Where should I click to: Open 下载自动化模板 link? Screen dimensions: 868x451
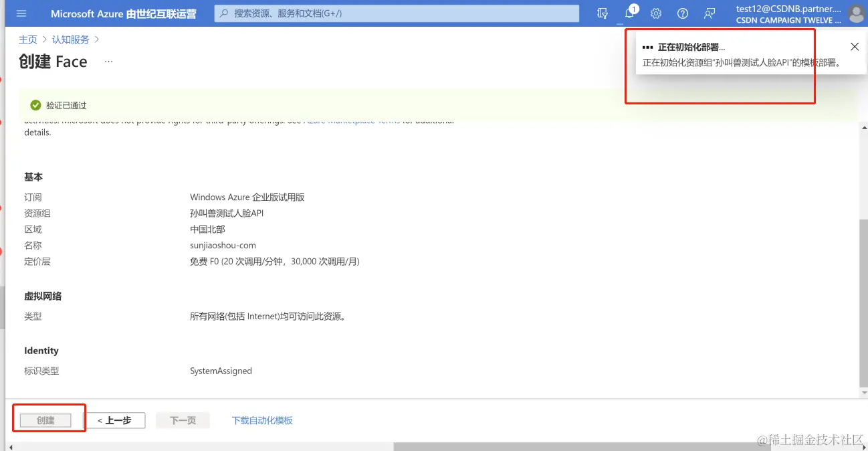click(x=262, y=420)
